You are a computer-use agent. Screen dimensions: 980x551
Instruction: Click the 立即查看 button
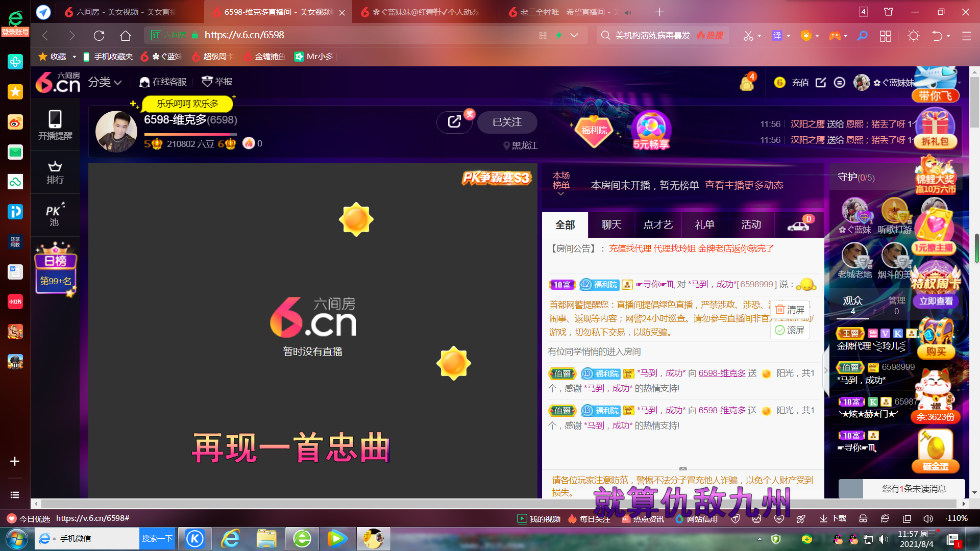point(936,301)
